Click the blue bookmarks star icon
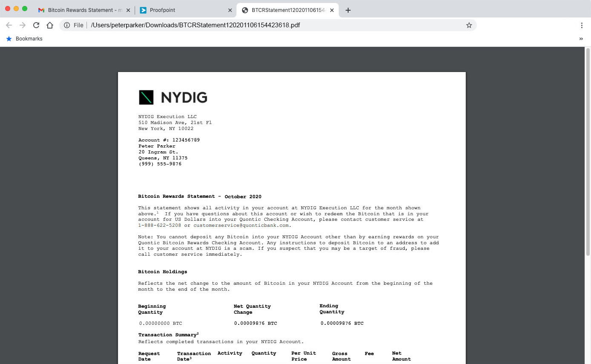The height and width of the screenshot is (364, 591). (x=9, y=39)
